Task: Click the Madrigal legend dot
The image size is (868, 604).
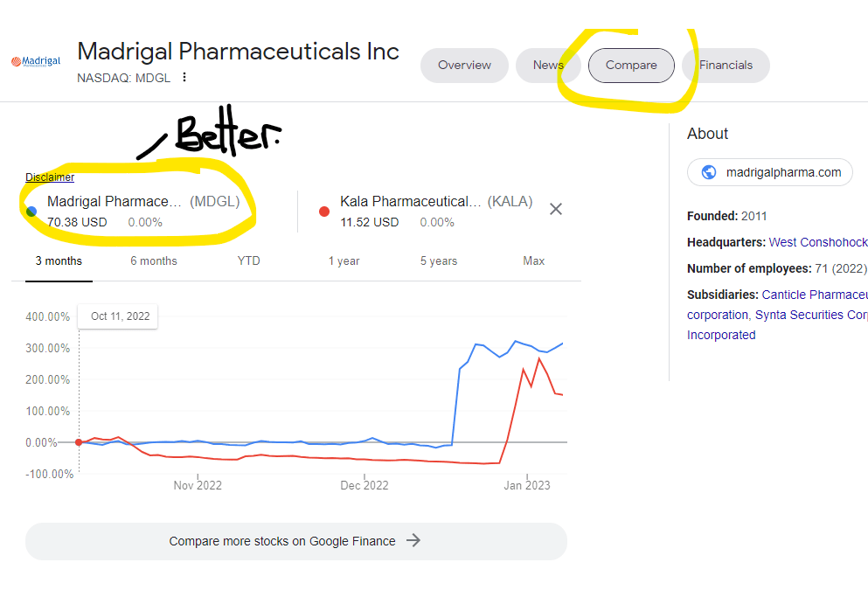Action: (31, 211)
